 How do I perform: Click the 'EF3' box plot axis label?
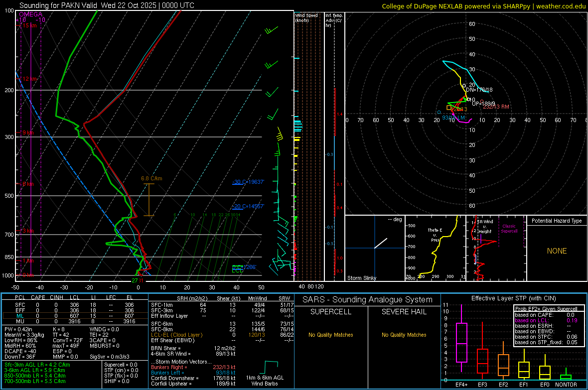pyautogui.click(x=482, y=385)
